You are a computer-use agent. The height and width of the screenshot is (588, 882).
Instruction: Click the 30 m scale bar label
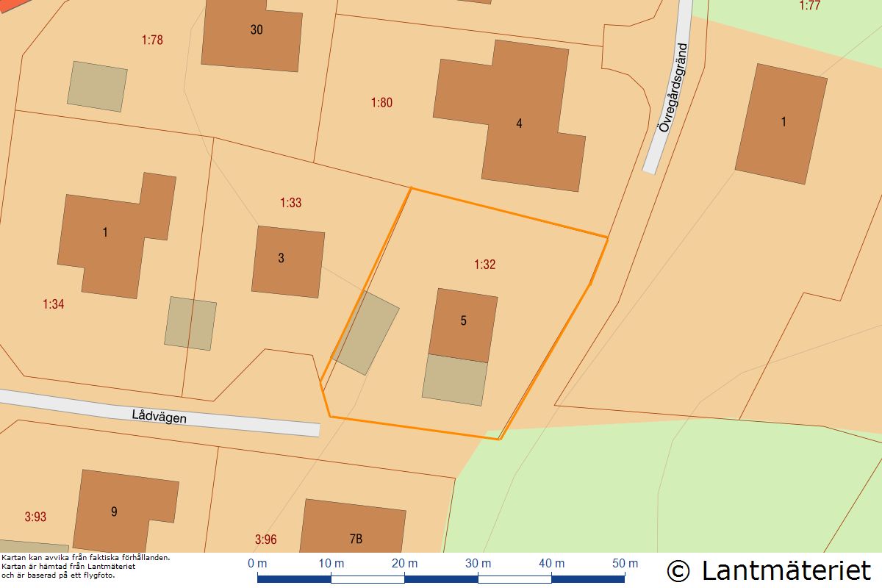tap(478, 564)
